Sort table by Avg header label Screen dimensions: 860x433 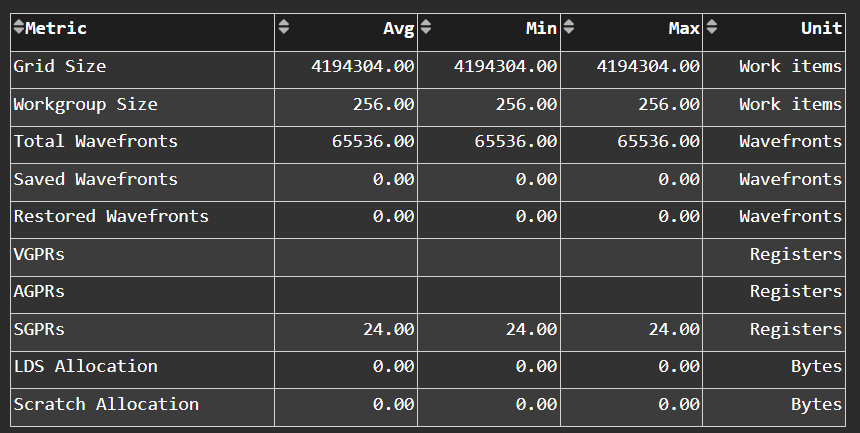coord(399,28)
